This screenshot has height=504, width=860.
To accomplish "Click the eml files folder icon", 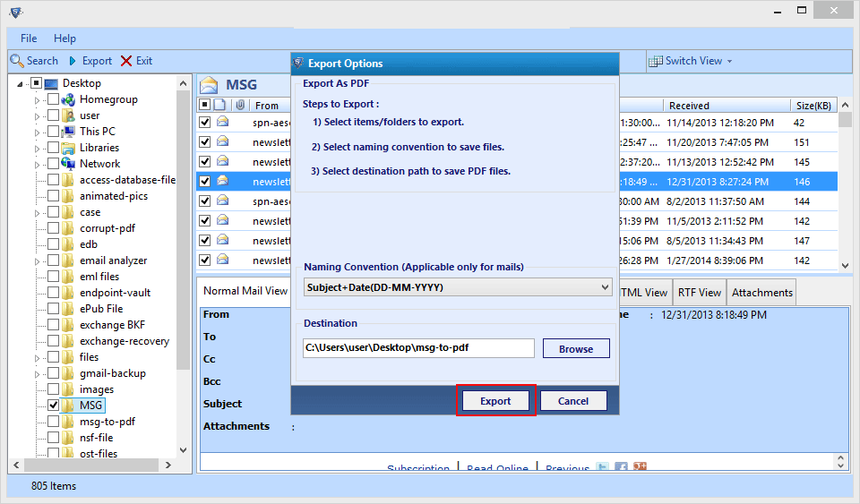I will [68, 277].
